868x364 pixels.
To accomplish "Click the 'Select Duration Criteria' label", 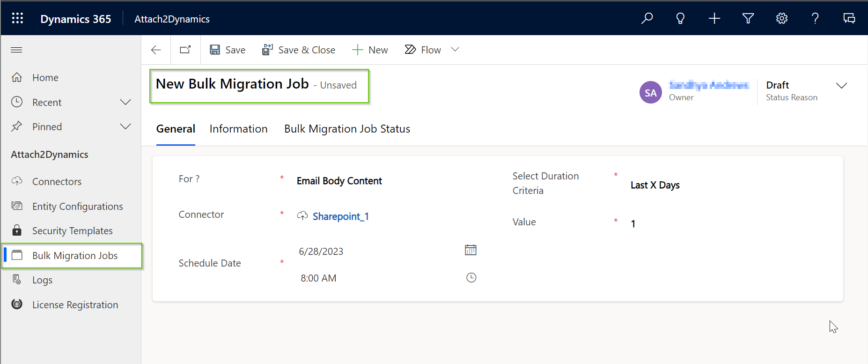I will point(545,183).
